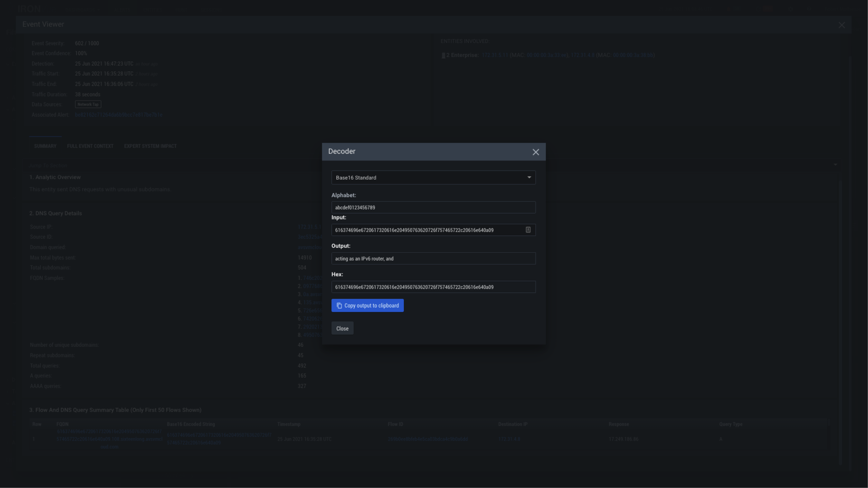Click into the Alphabet text field
The height and width of the screenshot is (488, 868).
pos(433,207)
